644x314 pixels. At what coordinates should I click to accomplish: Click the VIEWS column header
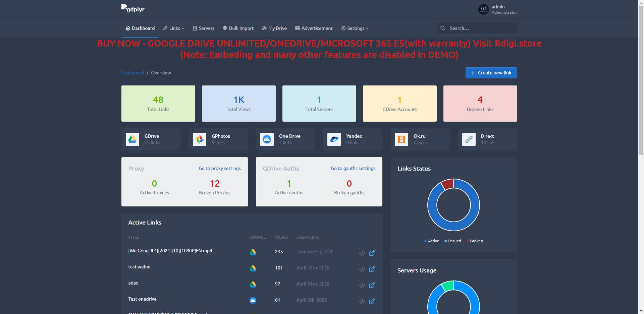click(281, 237)
